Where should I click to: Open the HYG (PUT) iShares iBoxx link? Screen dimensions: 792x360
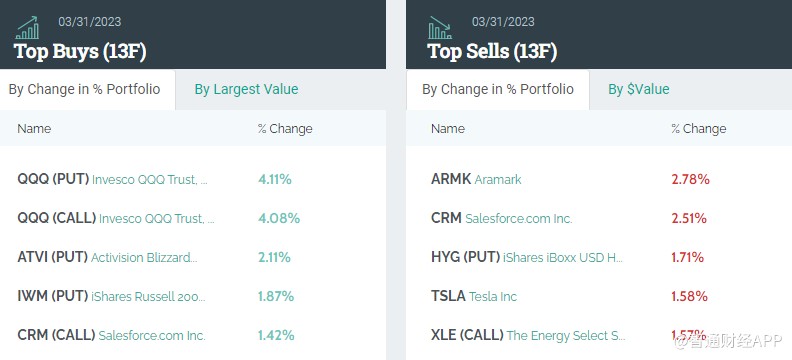pos(527,258)
